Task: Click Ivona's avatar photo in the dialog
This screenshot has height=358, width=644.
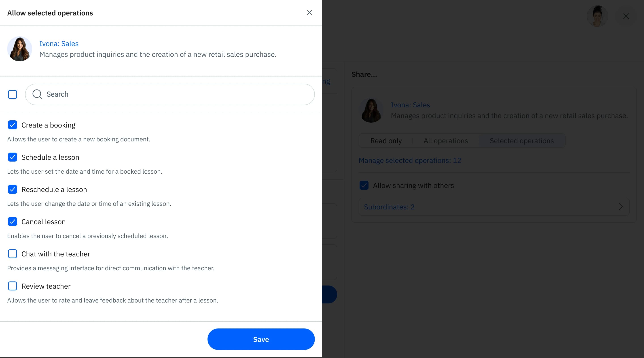Action: 19,49
